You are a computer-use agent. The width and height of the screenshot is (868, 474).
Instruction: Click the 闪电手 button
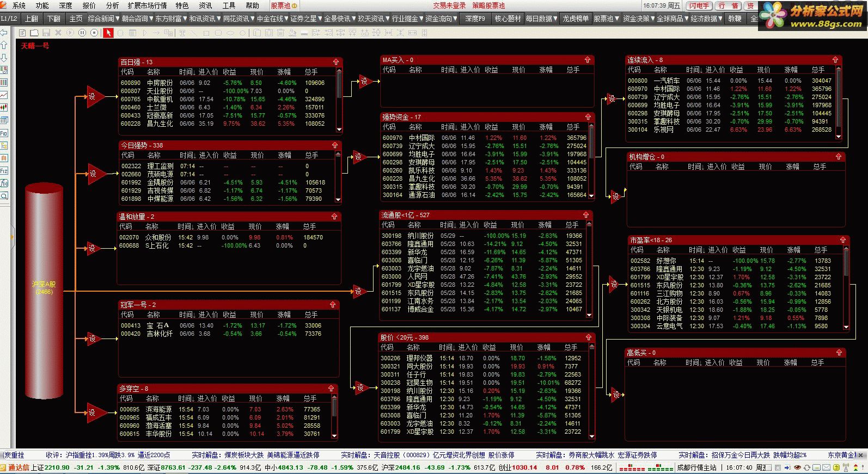[x=699, y=5]
